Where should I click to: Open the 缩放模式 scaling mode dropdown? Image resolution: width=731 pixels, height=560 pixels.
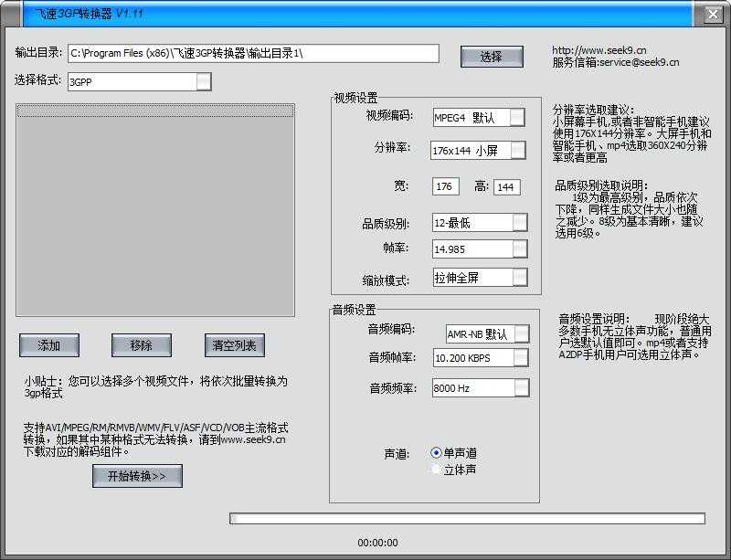[517, 277]
